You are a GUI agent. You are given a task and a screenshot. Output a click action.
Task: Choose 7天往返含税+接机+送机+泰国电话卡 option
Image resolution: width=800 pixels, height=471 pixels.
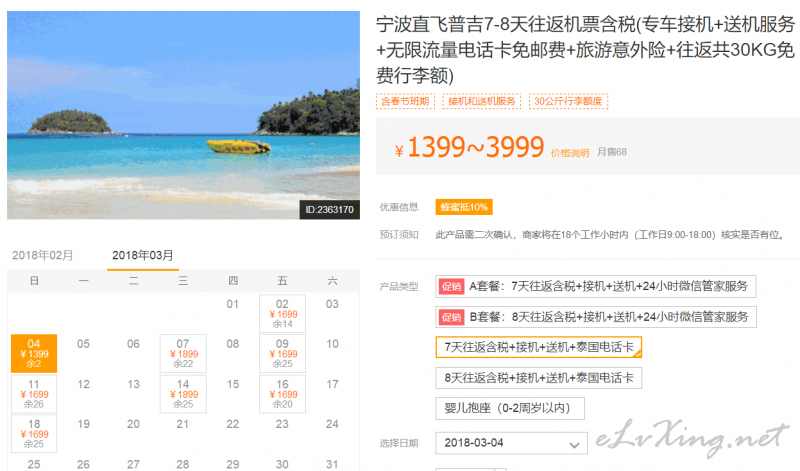pyautogui.click(x=538, y=347)
